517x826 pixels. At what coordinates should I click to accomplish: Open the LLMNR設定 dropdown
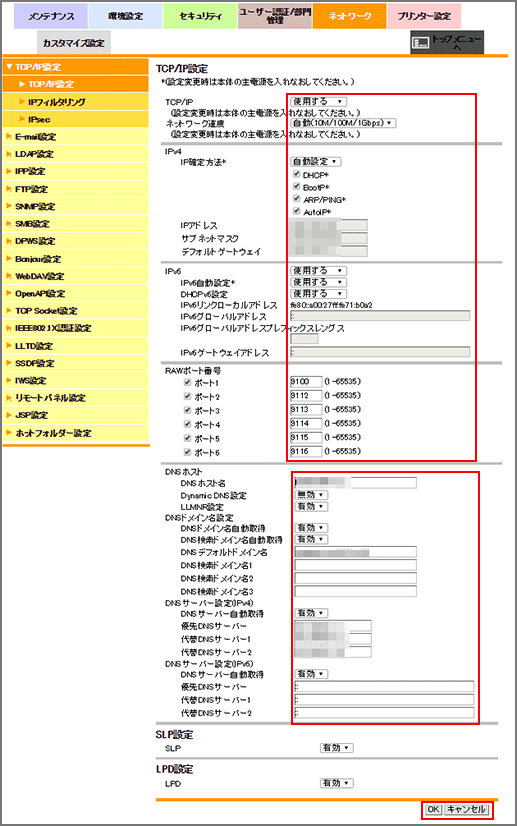[x=311, y=506]
